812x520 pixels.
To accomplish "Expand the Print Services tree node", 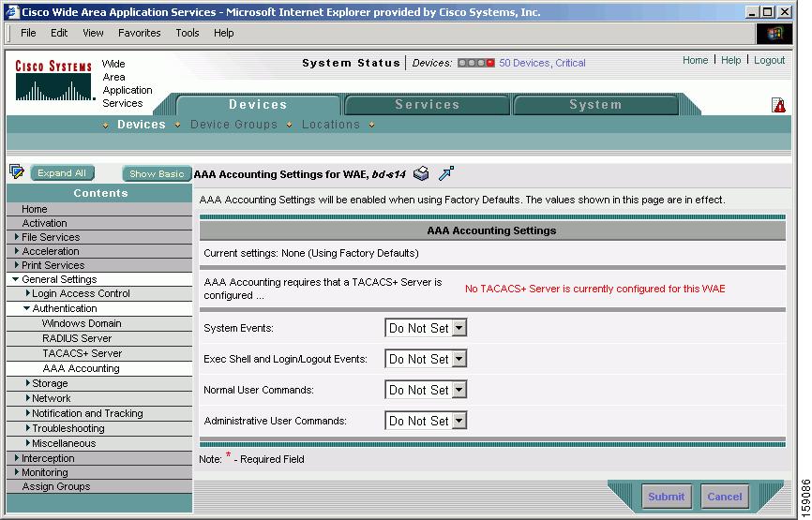I will [x=17, y=264].
